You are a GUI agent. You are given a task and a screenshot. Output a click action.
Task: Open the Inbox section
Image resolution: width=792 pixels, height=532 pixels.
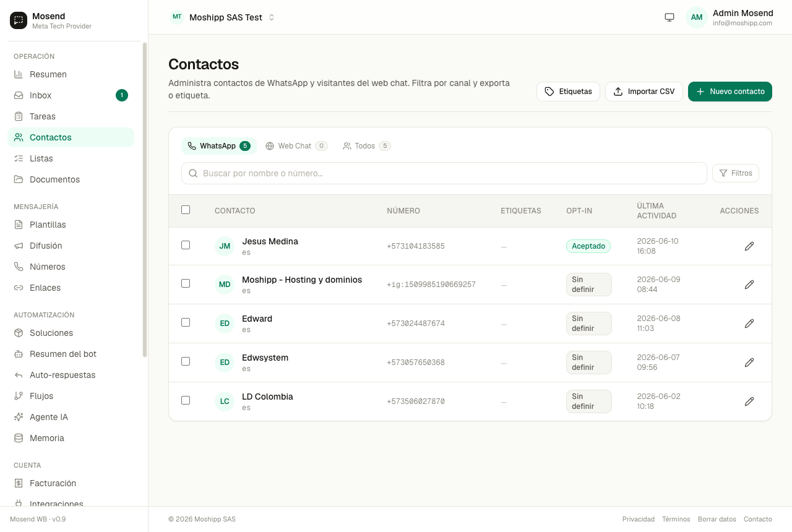click(x=71, y=95)
